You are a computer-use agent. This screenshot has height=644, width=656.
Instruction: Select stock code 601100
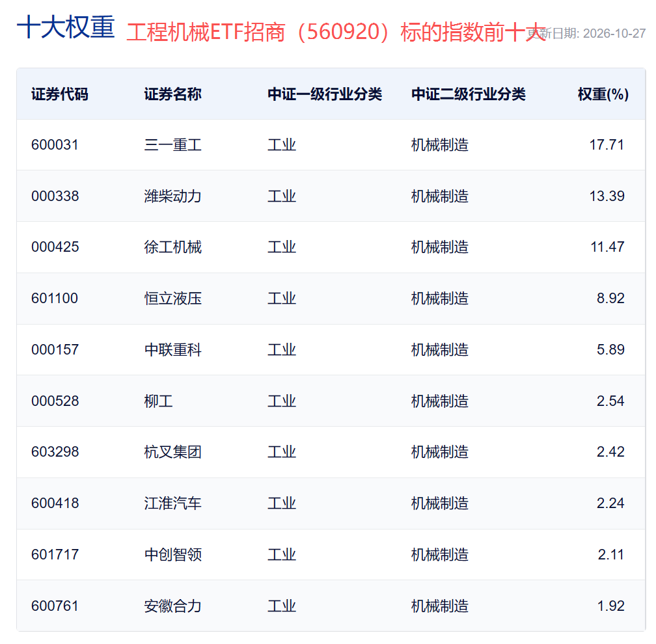click(55, 298)
